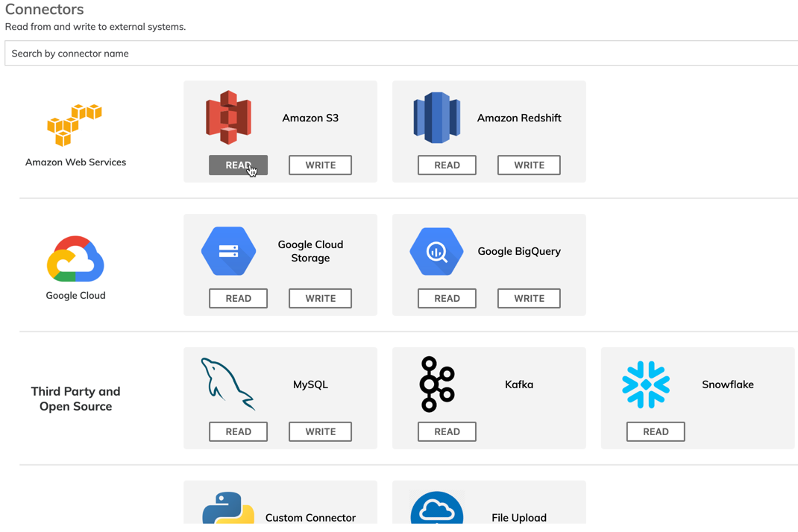Screen dimensions: 798x532
Task: Click the File Upload cloud icon
Action: tap(436, 507)
